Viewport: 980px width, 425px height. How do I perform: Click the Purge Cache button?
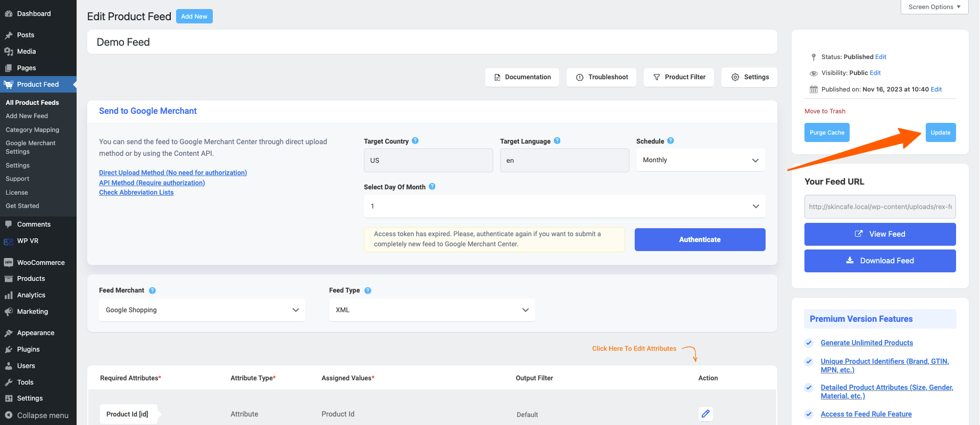pos(827,132)
